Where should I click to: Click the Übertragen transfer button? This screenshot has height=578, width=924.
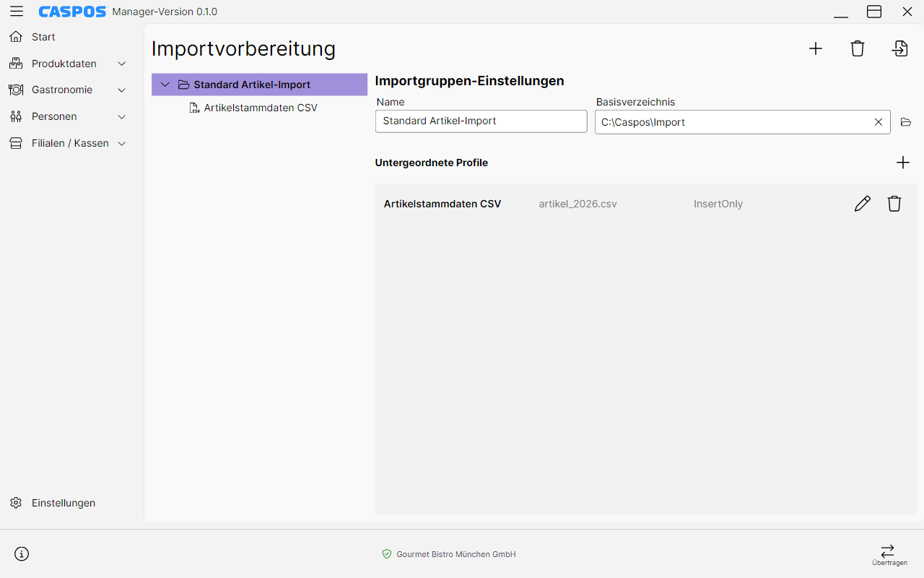[889, 554]
